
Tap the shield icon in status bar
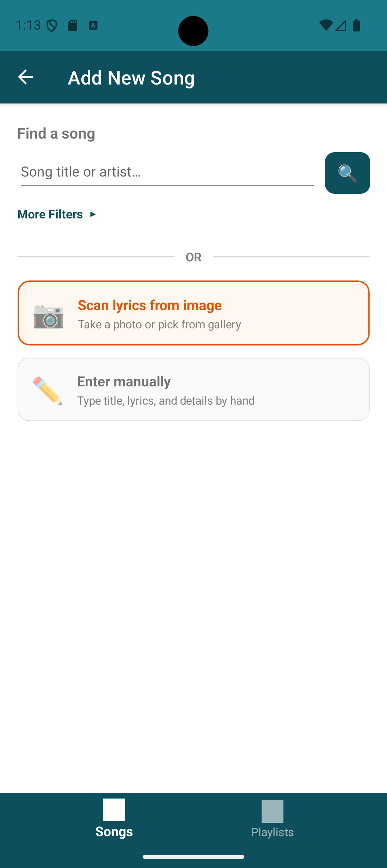point(52,25)
